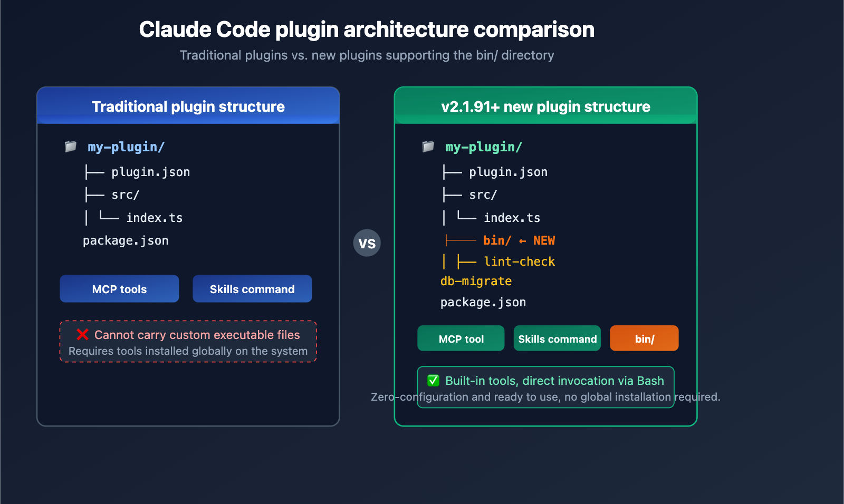844x504 pixels.
Task: Expand the src/ folder in the traditional tree
Action: (126, 195)
